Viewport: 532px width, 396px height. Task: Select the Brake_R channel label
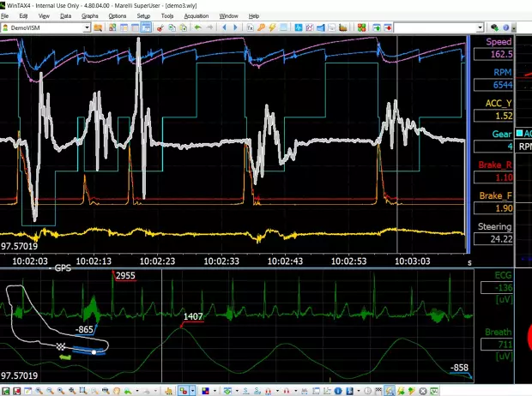coord(495,165)
